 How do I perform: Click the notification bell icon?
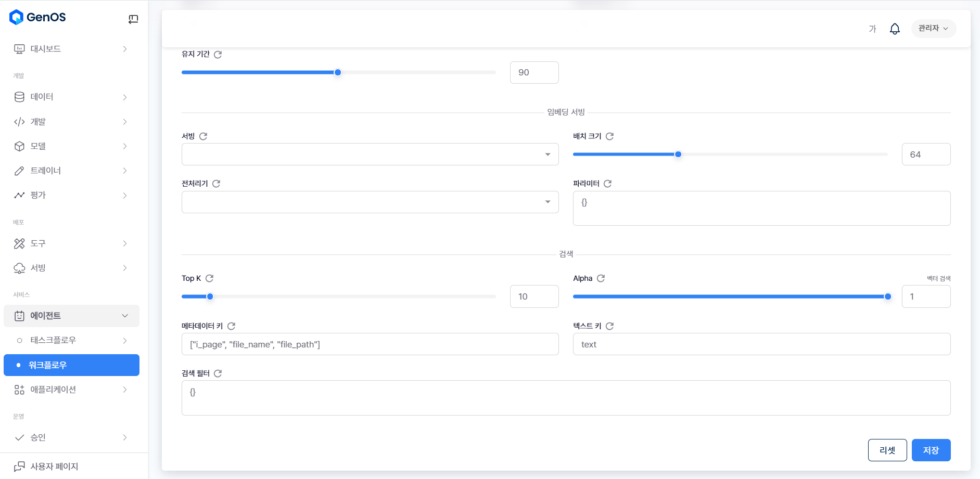click(x=895, y=29)
